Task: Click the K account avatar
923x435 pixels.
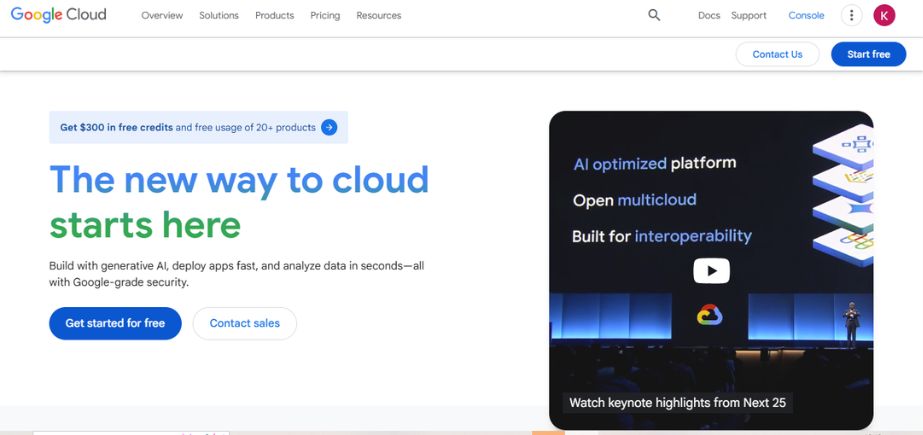Action: click(884, 15)
